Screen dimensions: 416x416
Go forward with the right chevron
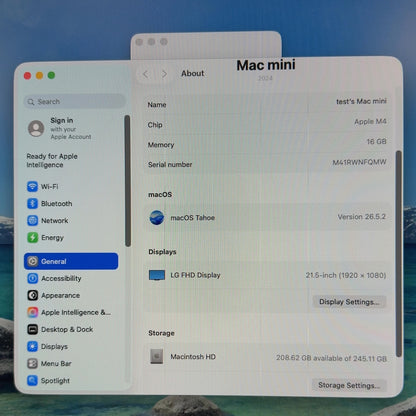coord(164,74)
